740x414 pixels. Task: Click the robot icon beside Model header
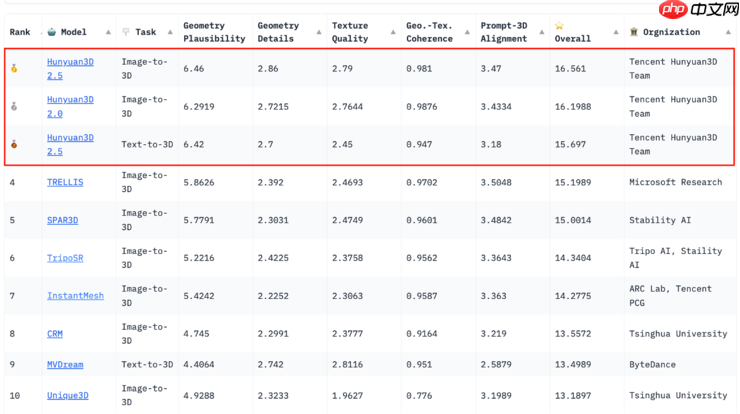coord(51,32)
